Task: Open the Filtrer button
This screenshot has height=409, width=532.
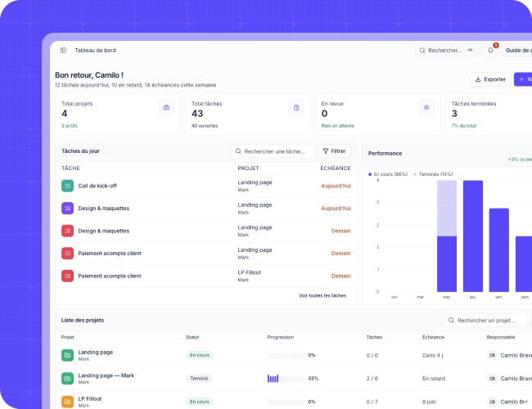Action: (x=334, y=151)
